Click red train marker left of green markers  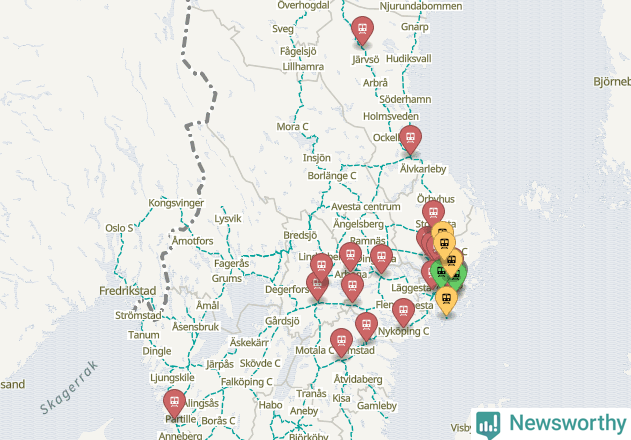427,274
